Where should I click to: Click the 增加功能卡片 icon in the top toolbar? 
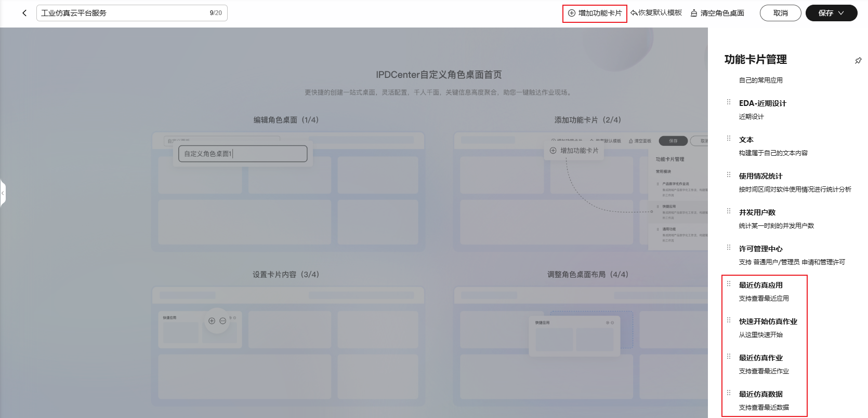point(572,13)
